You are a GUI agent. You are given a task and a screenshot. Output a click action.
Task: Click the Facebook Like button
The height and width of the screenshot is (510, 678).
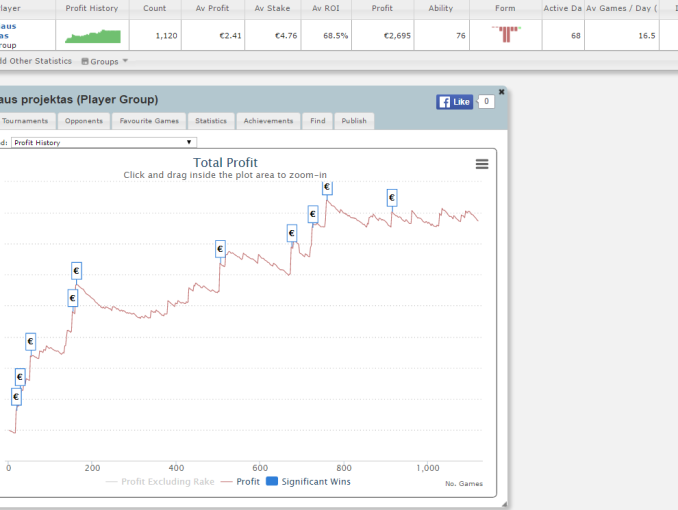point(455,102)
